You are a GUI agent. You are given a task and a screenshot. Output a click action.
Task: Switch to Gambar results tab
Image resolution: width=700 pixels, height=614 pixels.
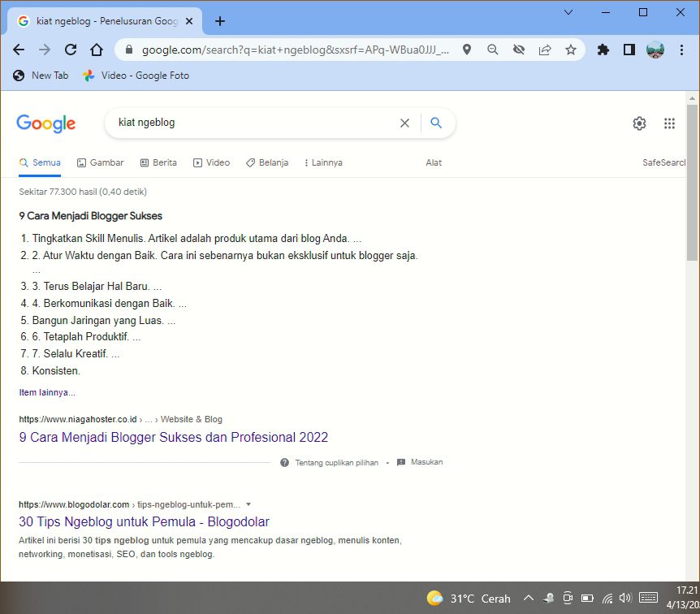coord(101,162)
